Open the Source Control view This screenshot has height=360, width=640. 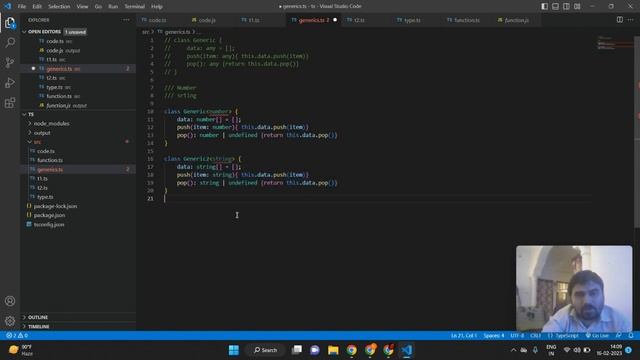click(x=10, y=62)
